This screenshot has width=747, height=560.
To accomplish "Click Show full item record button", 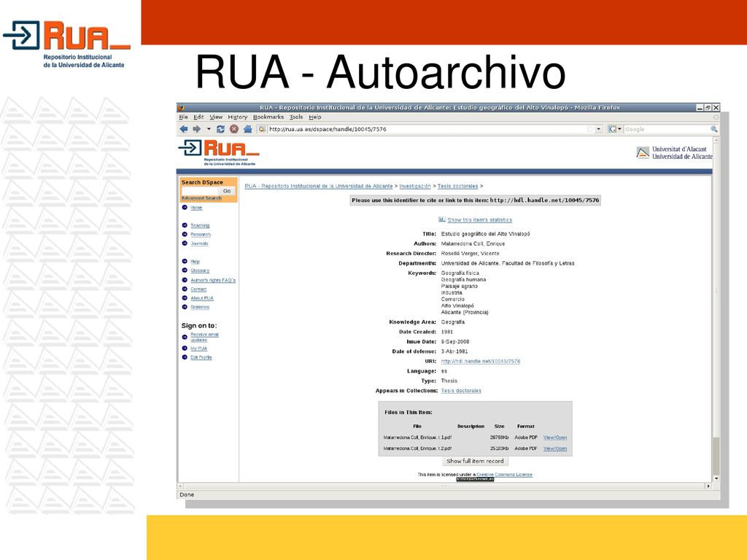I will click(x=475, y=461).
